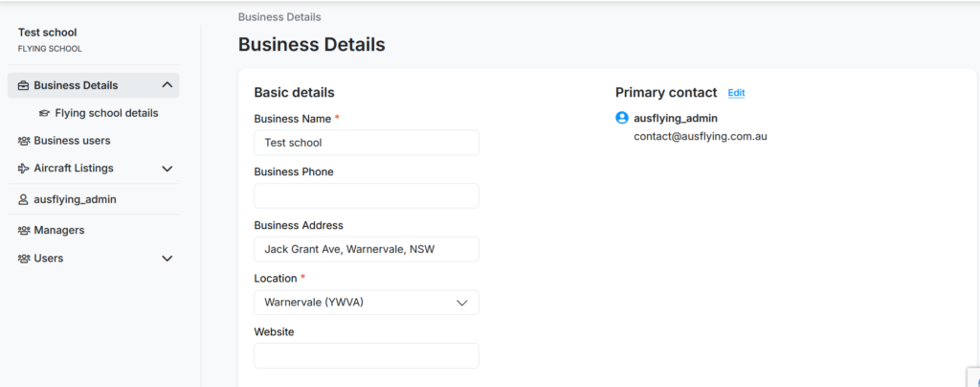Select the Website text field
The height and width of the screenshot is (387, 980).
coord(366,355)
